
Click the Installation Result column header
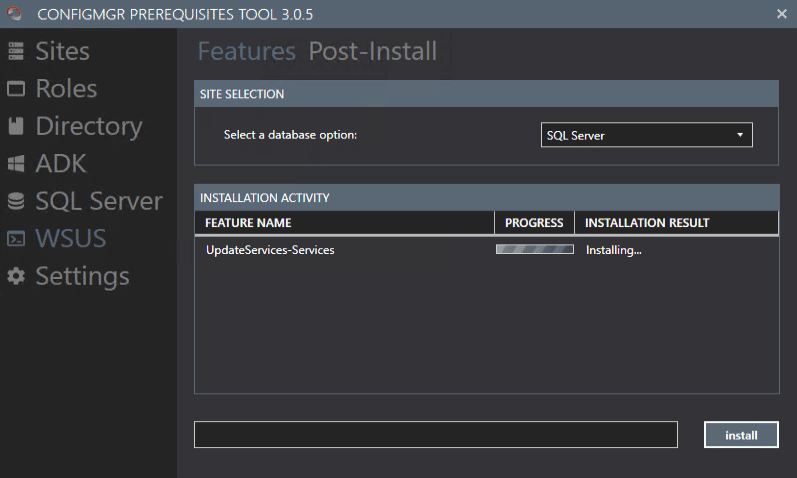pyautogui.click(x=646, y=223)
